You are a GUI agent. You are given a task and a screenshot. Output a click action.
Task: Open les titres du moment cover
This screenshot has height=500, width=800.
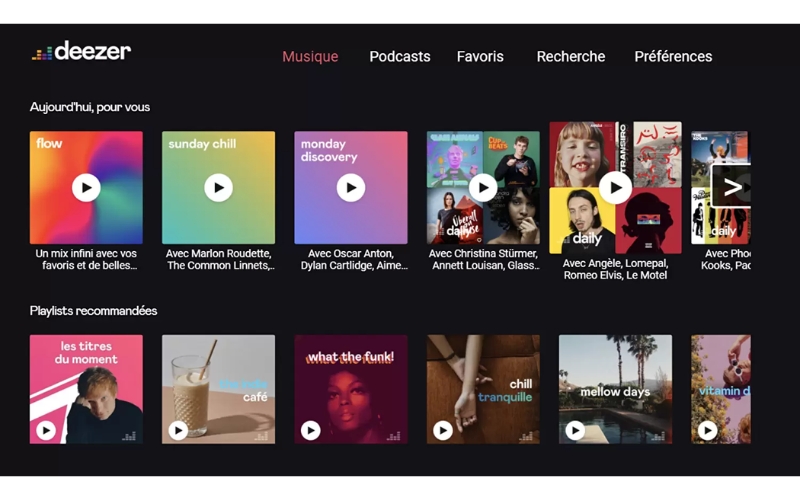pos(86,389)
